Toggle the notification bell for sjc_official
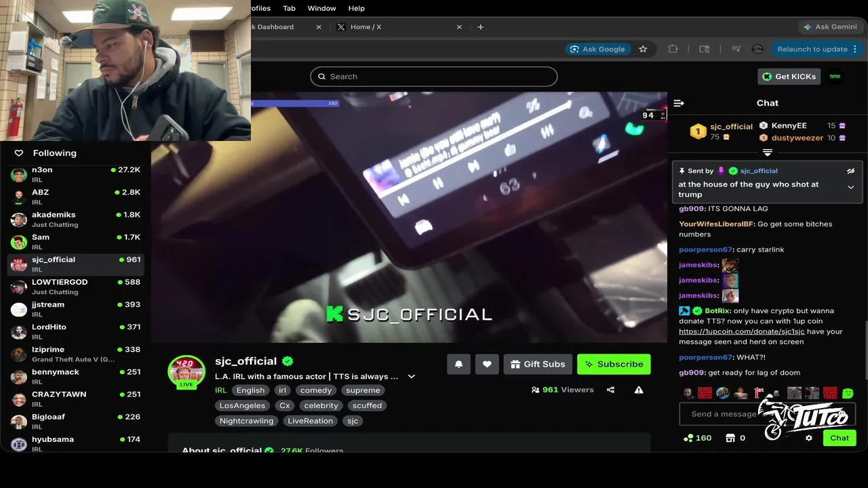 458,364
